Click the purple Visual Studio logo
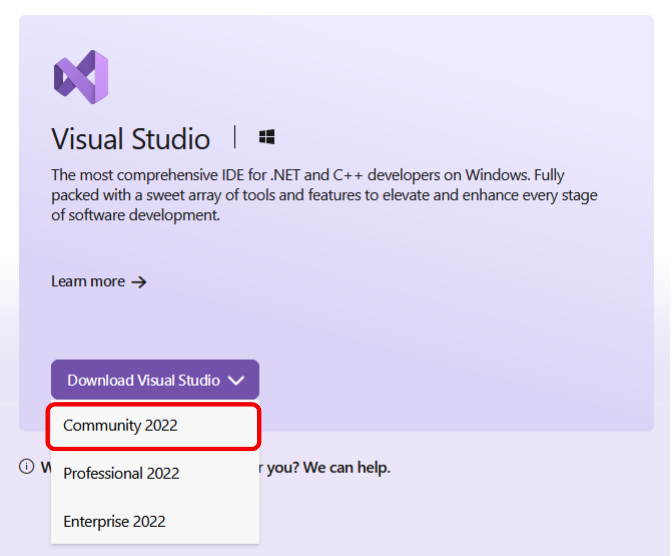Viewport: 672px width, 556px height. pyautogui.click(x=80, y=77)
